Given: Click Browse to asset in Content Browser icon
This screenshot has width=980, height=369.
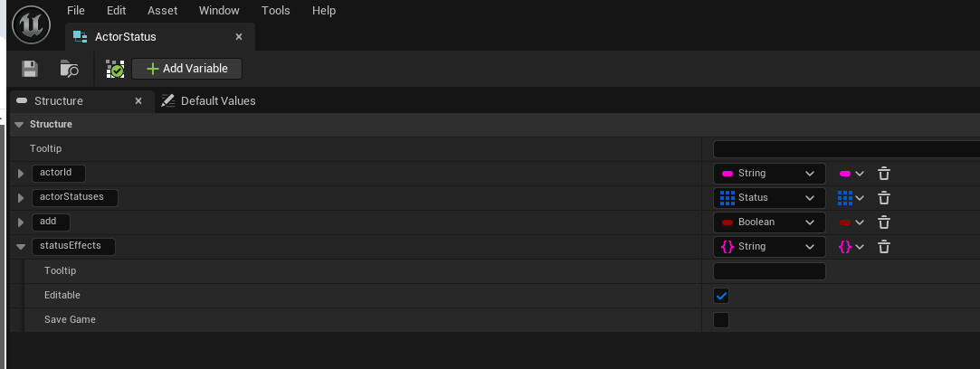Looking at the screenshot, I should [70, 69].
